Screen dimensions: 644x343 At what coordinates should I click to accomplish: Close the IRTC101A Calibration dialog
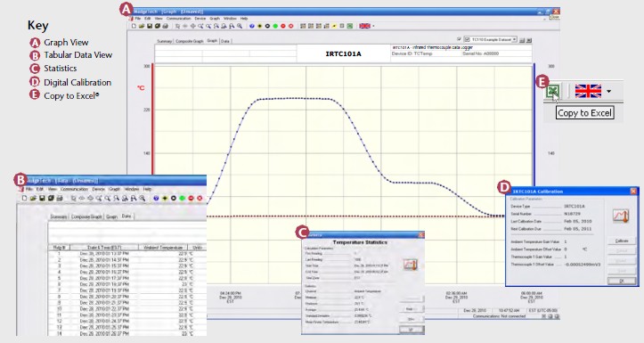pos(633,191)
